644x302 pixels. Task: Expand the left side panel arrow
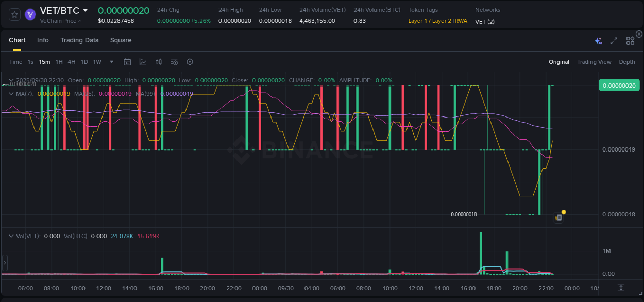point(5,263)
